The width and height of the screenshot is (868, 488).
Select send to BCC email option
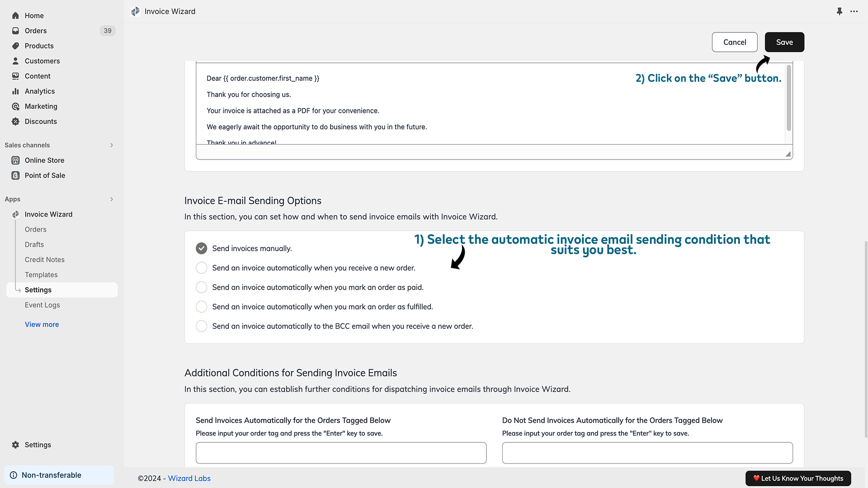click(x=202, y=326)
